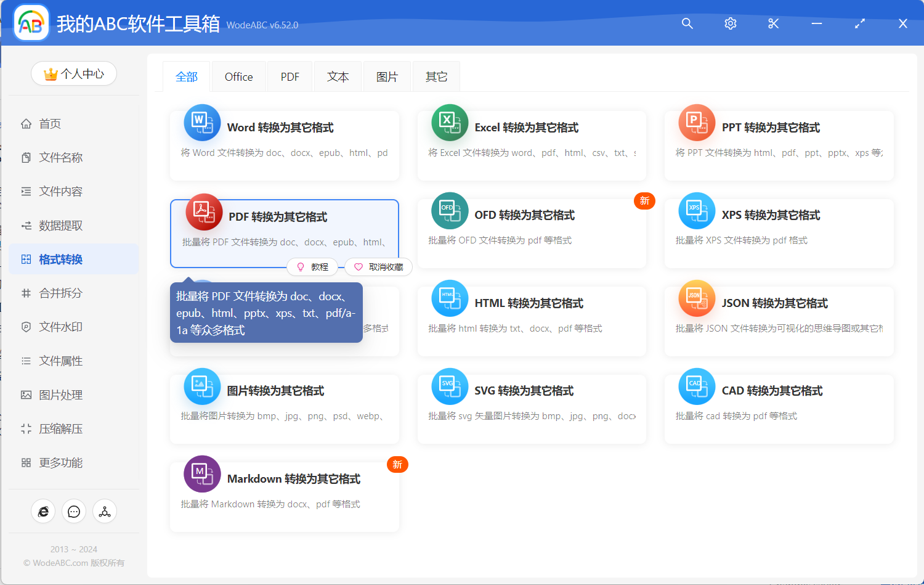The width and height of the screenshot is (924, 585).
Task: Click the CAD 转换为其它格式 icon
Action: [696, 386]
